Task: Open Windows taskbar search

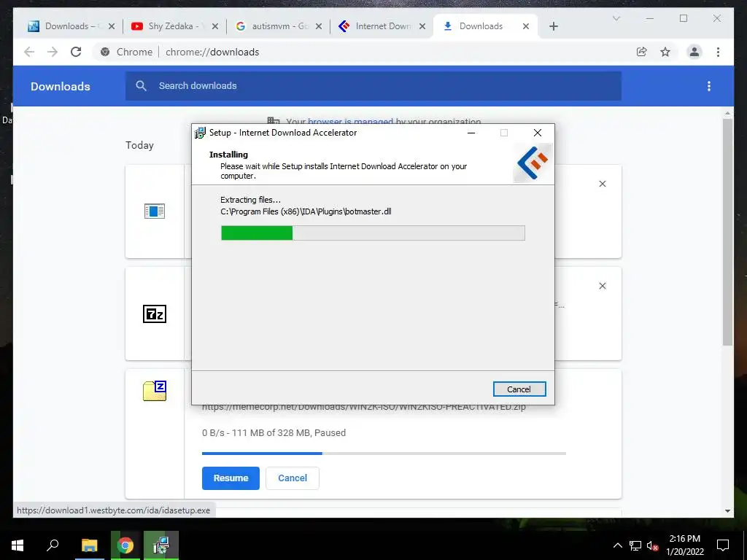Action: point(53,545)
